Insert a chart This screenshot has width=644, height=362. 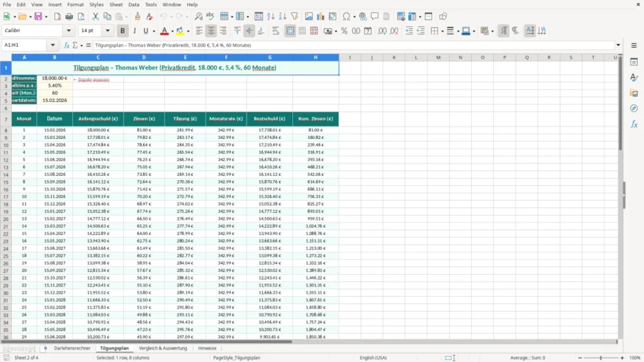click(x=321, y=16)
